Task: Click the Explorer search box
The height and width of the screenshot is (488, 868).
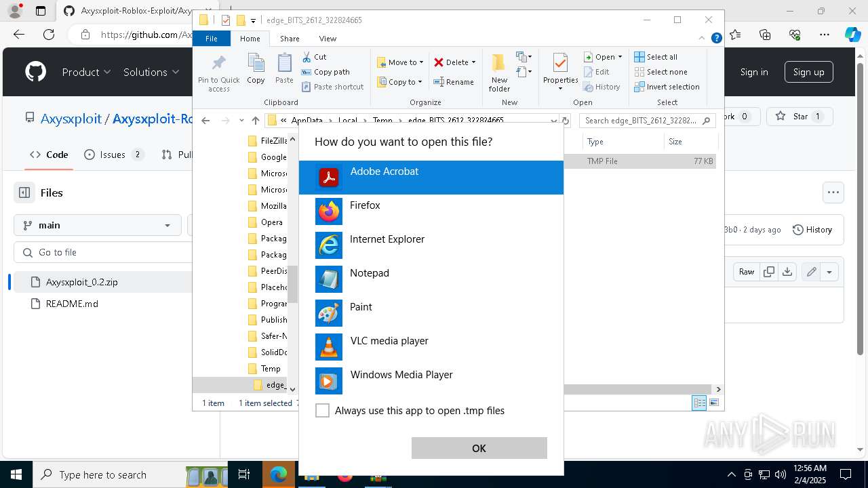Action: (647, 121)
